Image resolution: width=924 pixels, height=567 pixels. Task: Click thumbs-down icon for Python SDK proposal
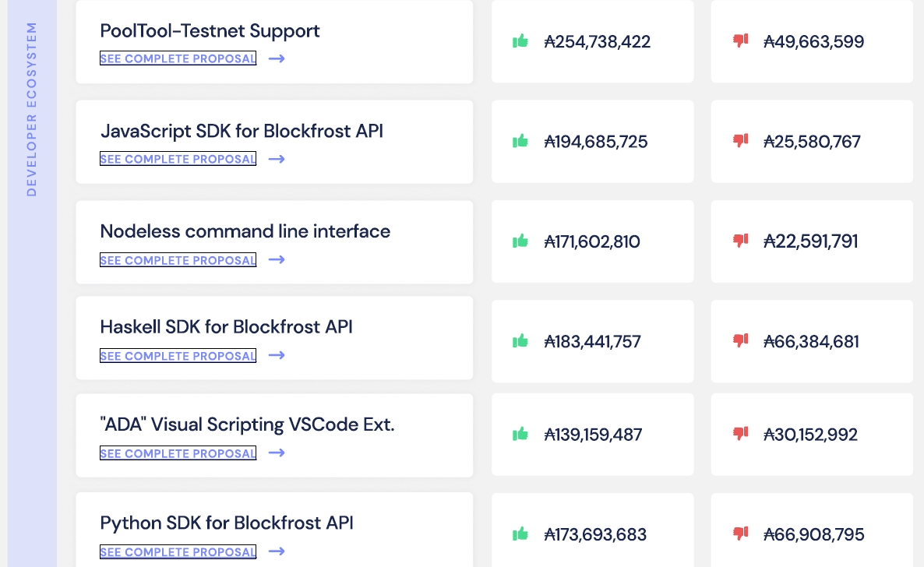coord(740,534)
